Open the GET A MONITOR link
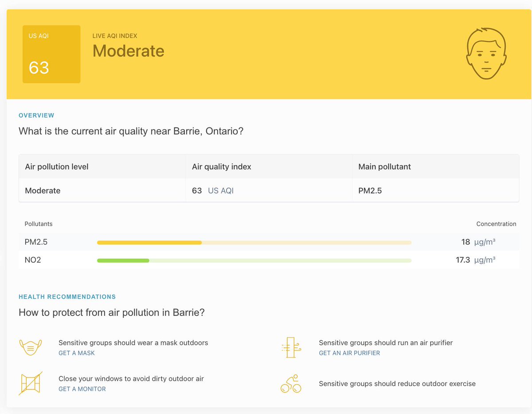Image resolution: width=532 pixels, height=414 pixels. pos(82,389)
